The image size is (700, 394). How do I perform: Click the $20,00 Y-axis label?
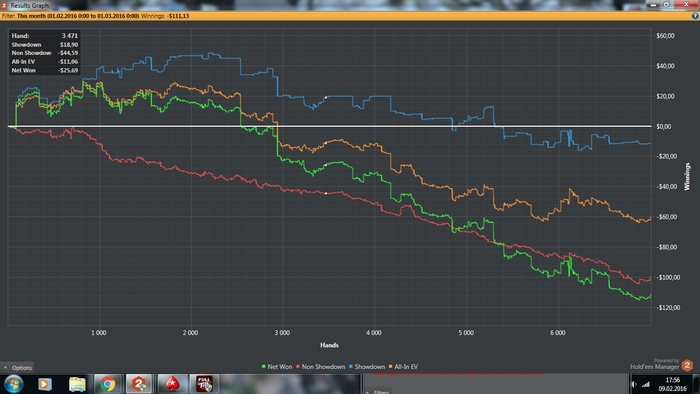pyautogui.click(x=665, y=96)
